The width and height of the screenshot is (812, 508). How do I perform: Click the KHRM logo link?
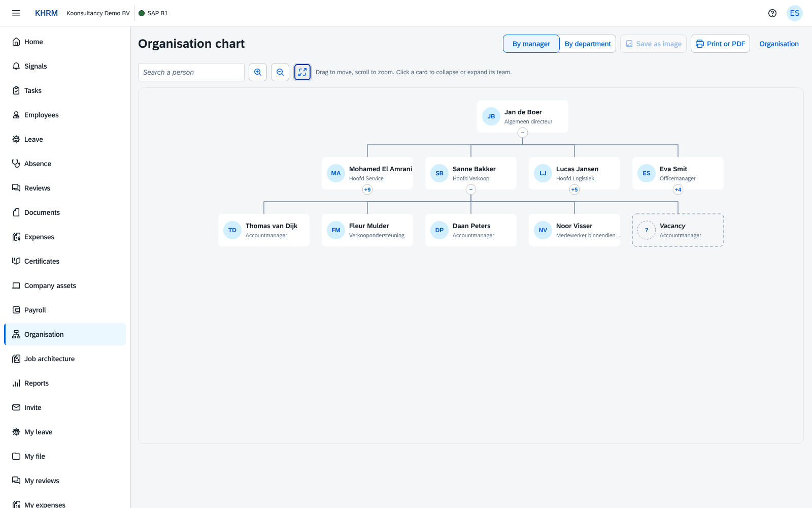(x=46, y=13)
